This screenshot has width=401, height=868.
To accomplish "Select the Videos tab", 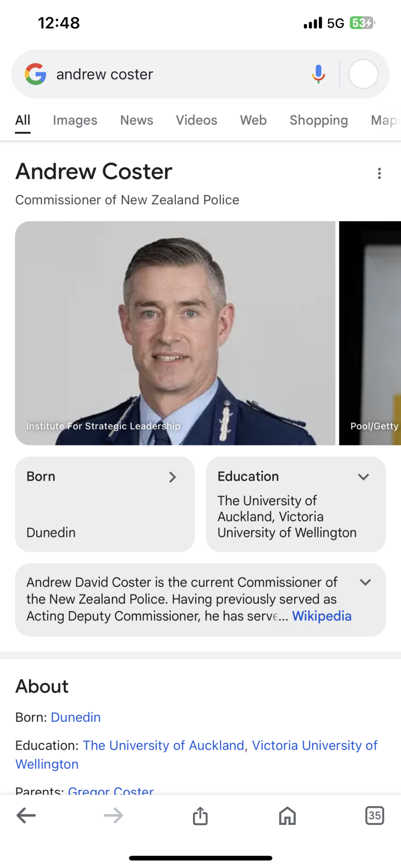I will tap(196, 120).
